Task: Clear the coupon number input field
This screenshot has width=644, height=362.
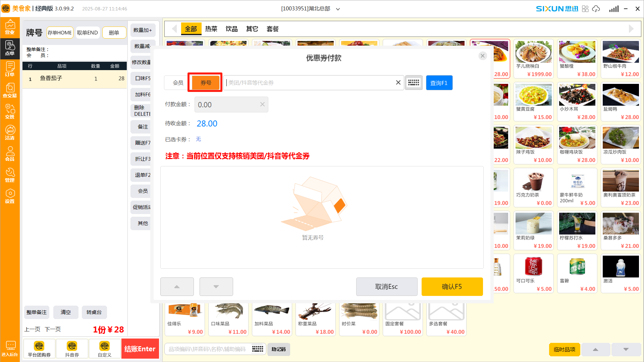Action: (398, 83)
